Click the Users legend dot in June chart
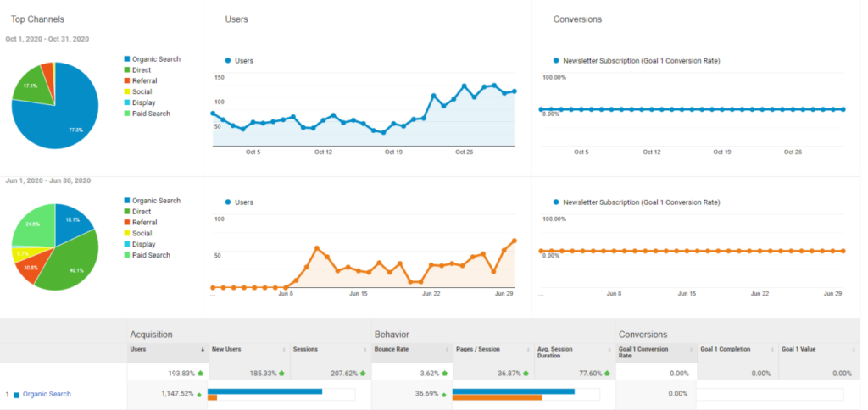 point(228,202)
